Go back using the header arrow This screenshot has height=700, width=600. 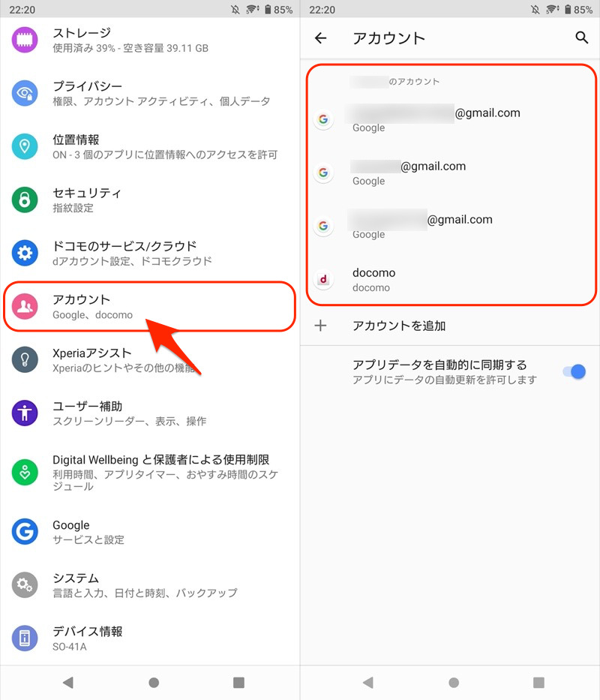coord(320,38)
